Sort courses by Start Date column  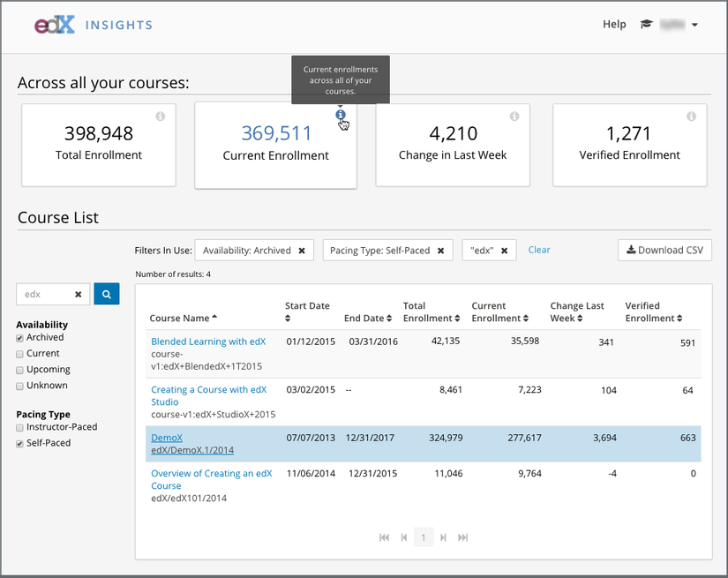click(307, 306)
